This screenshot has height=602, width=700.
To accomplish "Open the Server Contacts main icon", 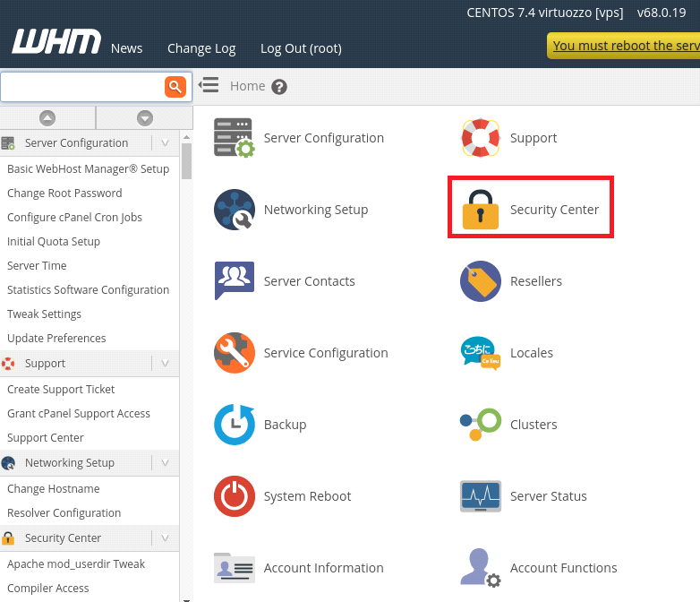I will pyautogui.click(x=235, y=280).
